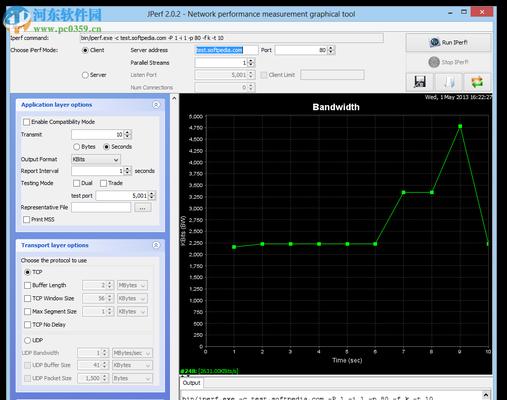Viewport: 507px width, 400px height.
Task: Click the left panel scroll-up arrow
Action: pos(174,98)
